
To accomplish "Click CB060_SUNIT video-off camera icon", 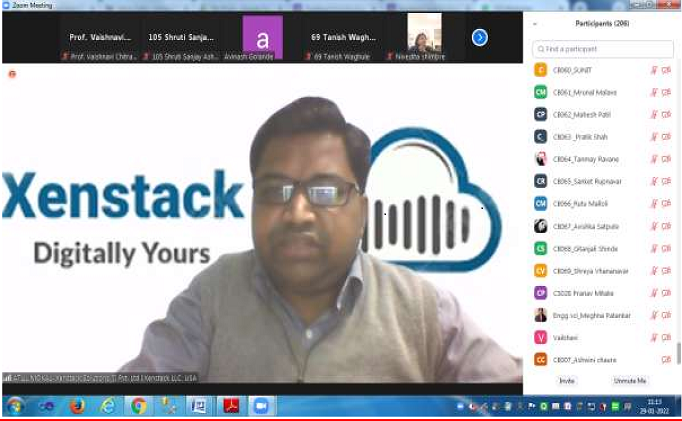I will (666, 70).
